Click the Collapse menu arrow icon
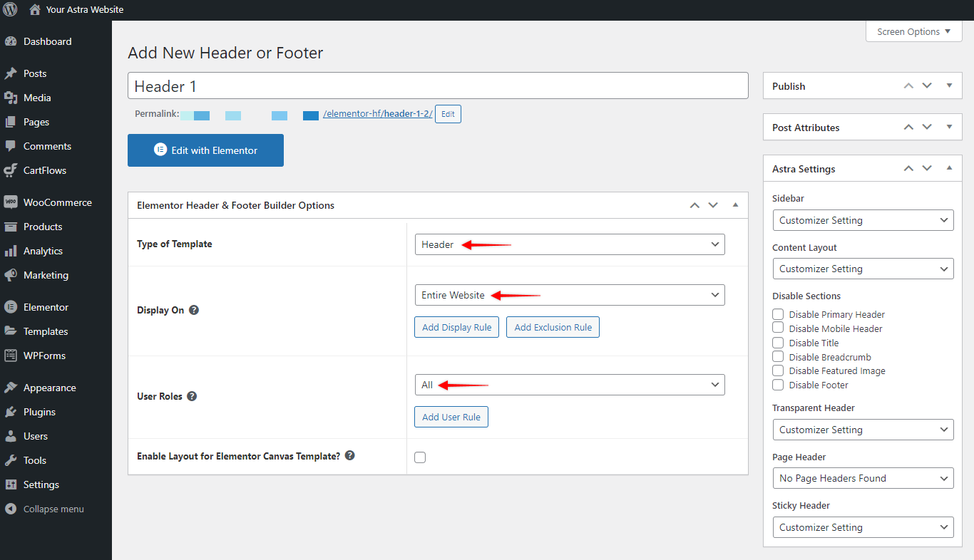This screenshot has width=974, height=560. point(11,509)
